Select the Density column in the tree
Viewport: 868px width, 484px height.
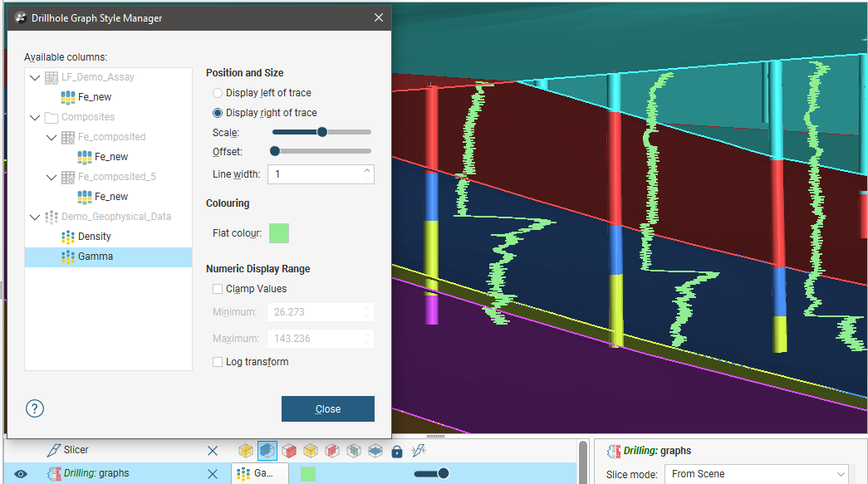(94, 237)
